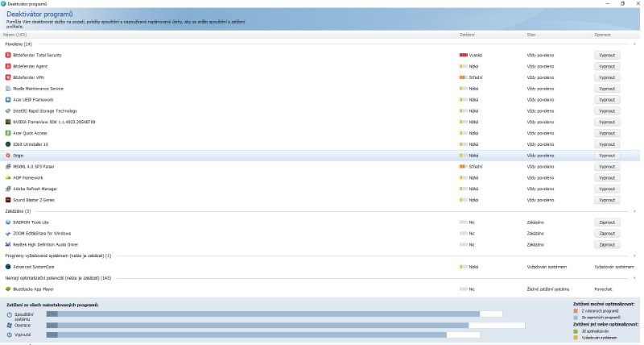Collapse the Zakázáno (3) group
The image size is (644, 345).
point(634,211)
